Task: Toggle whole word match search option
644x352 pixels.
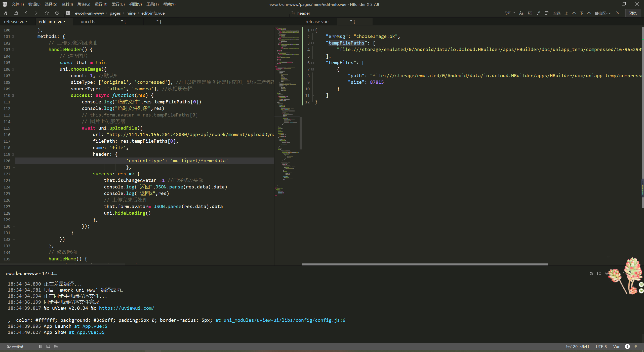Action: click(x=530, y=13)
